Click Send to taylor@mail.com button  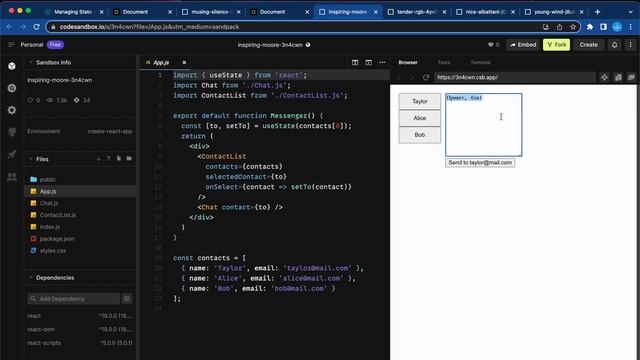[x=480, y=162]
